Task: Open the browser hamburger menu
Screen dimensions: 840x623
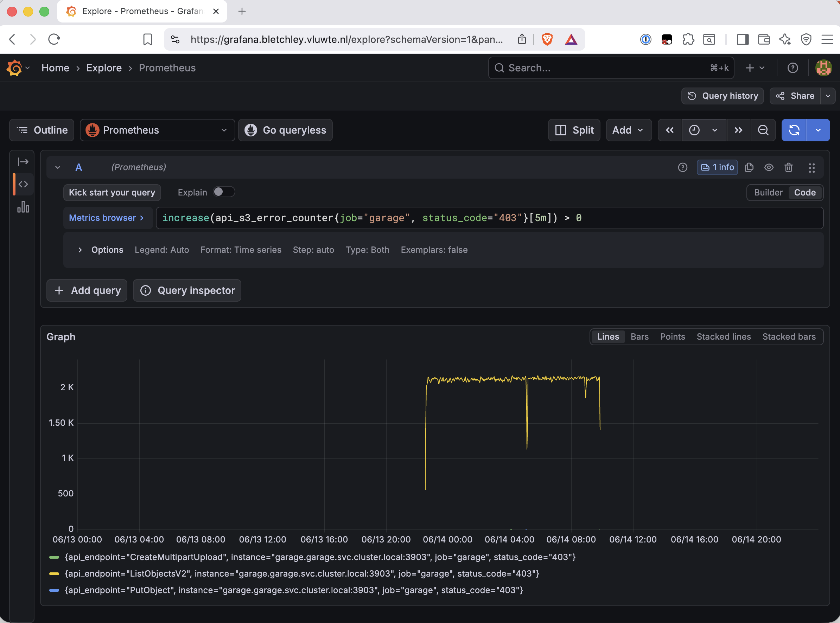Action: click(x=827, y=39)
